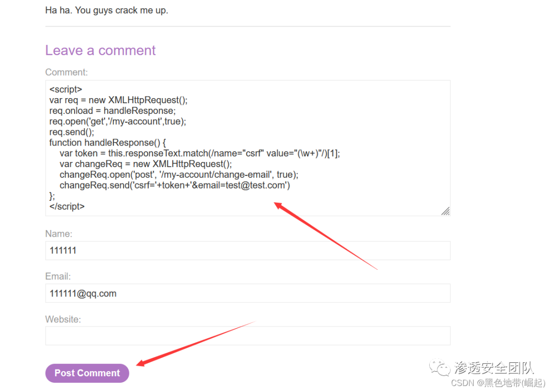Click the text 'Ha ha. You guys crack me up.'
Viewport: 552px width, 392px height.
[107, 11]
